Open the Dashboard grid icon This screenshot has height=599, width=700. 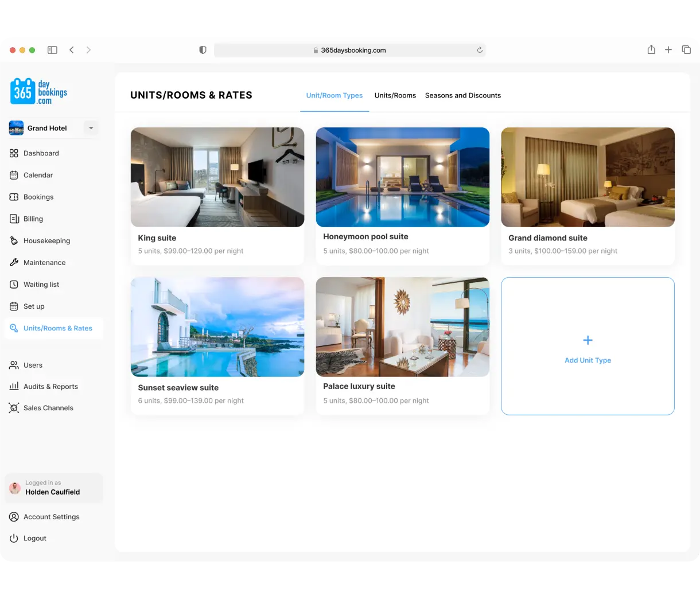(14, 153)
